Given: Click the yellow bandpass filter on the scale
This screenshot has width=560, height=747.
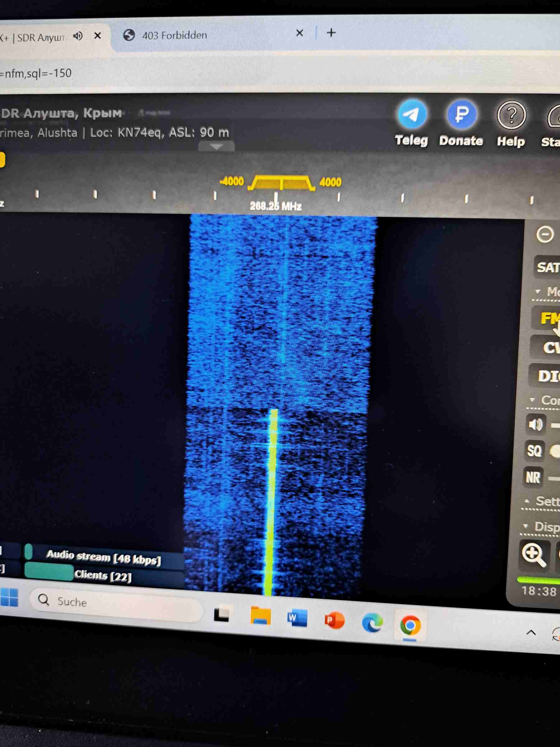Looking at the screenshot, I should (x=281, y=183).
